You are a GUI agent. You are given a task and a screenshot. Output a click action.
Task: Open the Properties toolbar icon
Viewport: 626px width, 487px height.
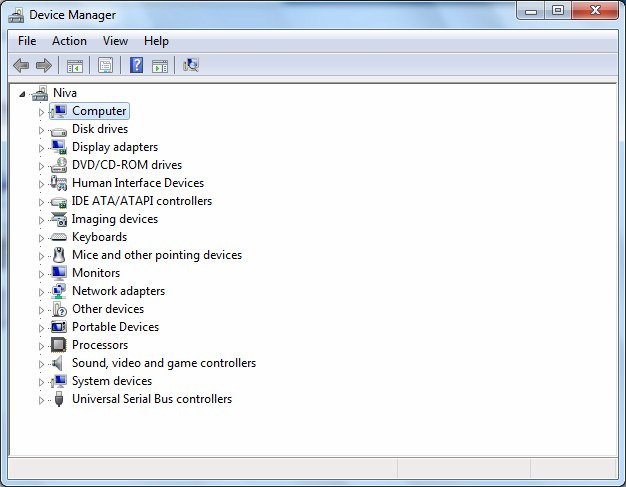[x=105, y=65]
